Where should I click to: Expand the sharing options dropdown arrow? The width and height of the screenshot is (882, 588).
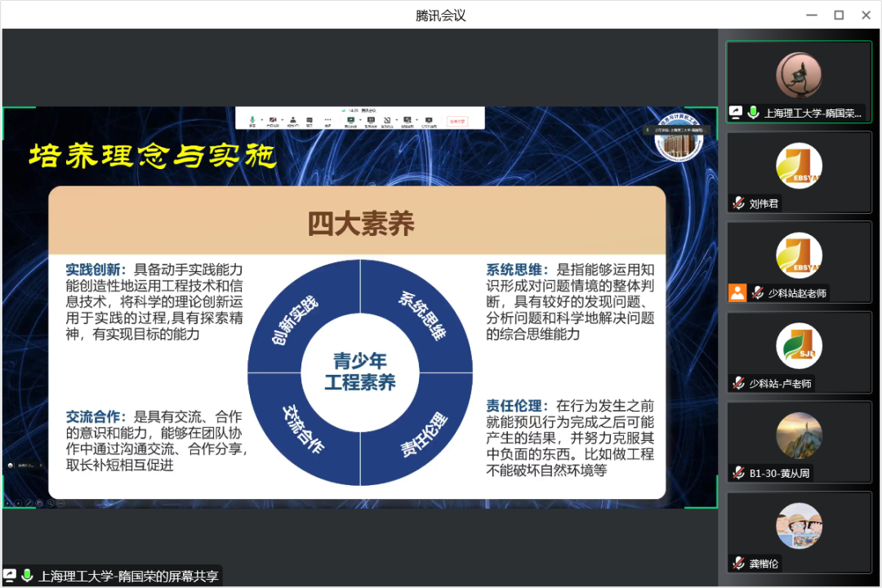coord(359,120)
